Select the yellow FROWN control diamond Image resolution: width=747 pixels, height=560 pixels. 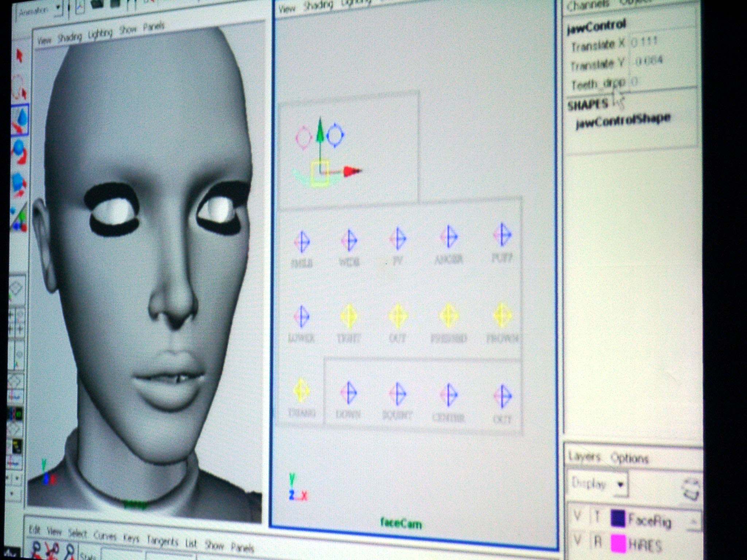[x=502, y=315]
